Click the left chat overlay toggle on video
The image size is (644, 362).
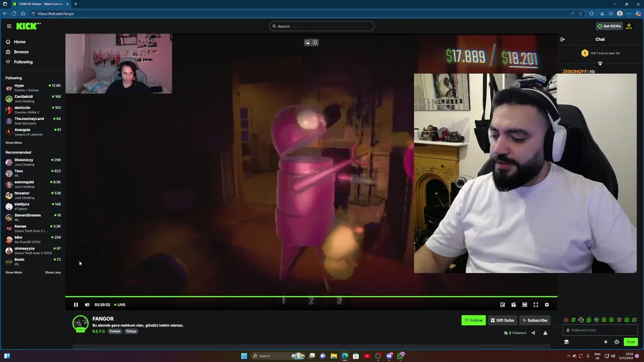(x=307, y=42)
